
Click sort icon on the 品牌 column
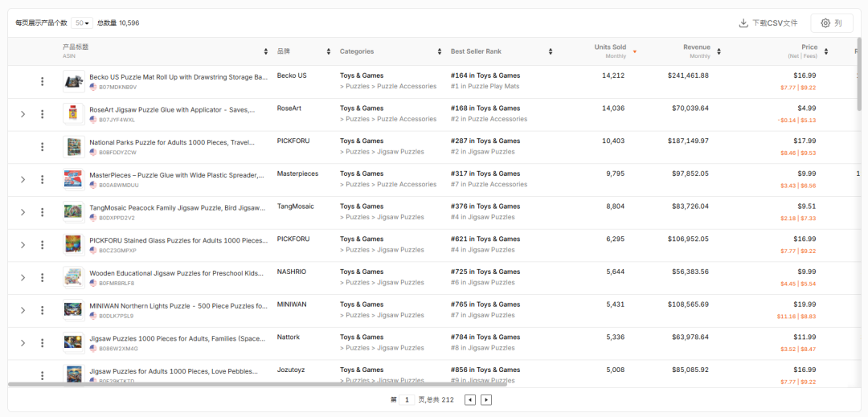[328, 51]
